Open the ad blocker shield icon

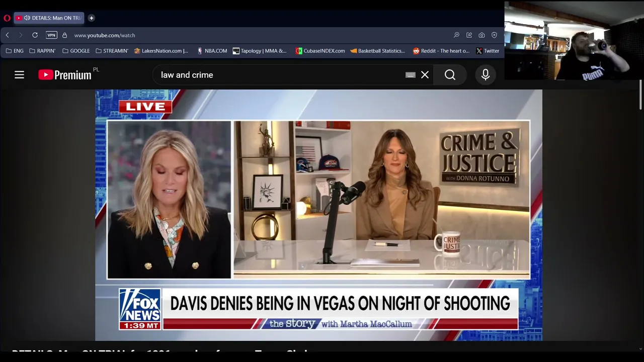(494, 35)
